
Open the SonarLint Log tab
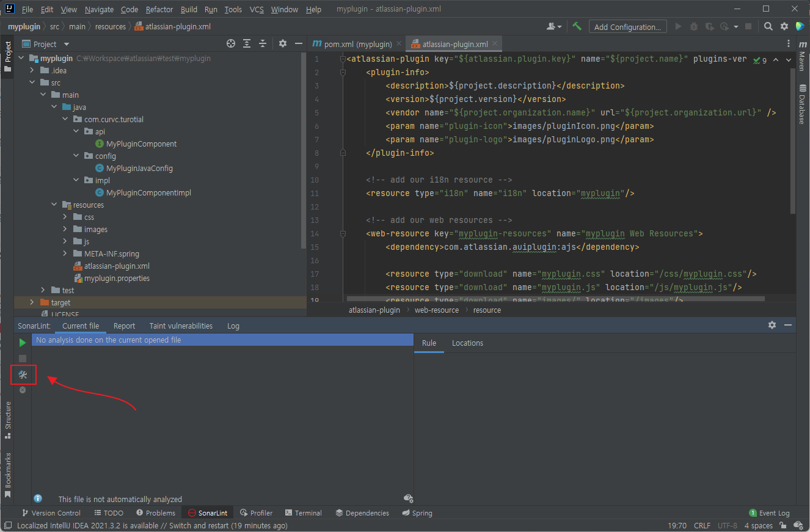tap(233, 326)
